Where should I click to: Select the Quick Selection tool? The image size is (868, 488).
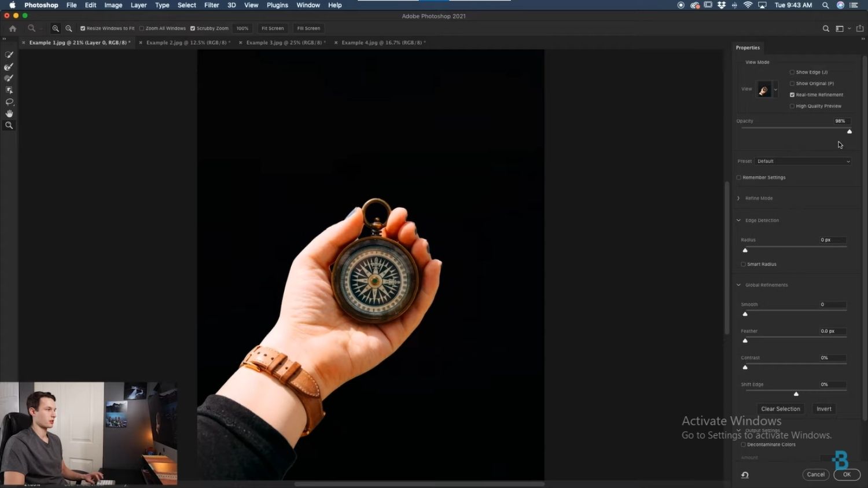coord(9,54)
